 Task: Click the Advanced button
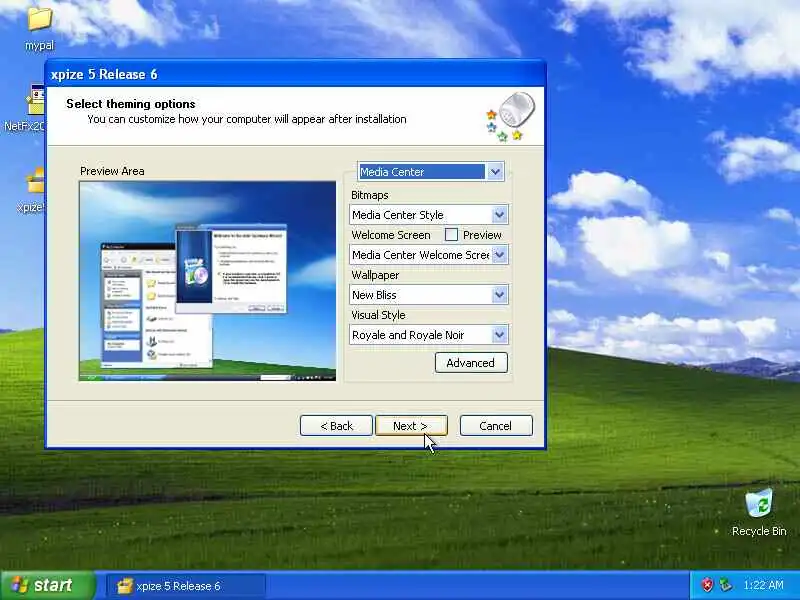pos(471,363)
